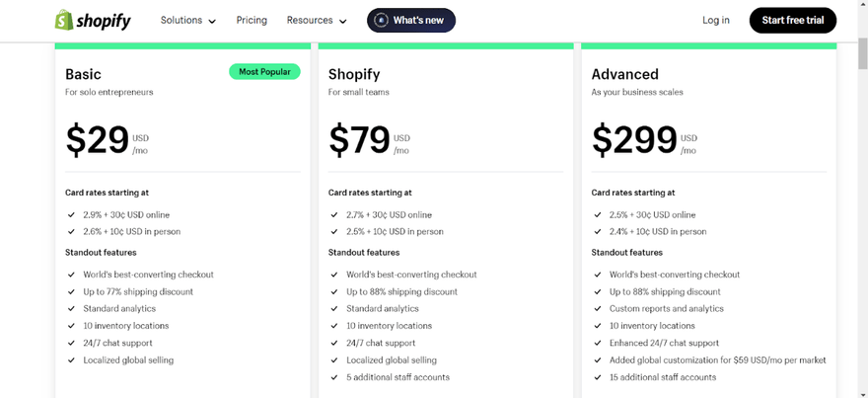Click the $299 price
Viewport: 868px width, 398px height.
(x=634, y=139)
